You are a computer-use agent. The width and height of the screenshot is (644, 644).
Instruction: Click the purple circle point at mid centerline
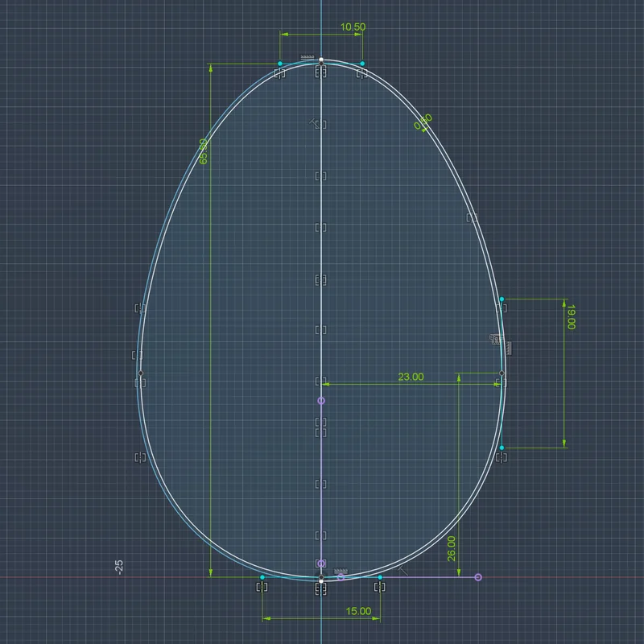pos(321,400)
